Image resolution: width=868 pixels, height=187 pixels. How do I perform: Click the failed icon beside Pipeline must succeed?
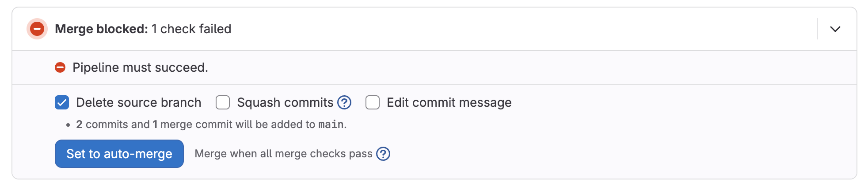point(60,67)
